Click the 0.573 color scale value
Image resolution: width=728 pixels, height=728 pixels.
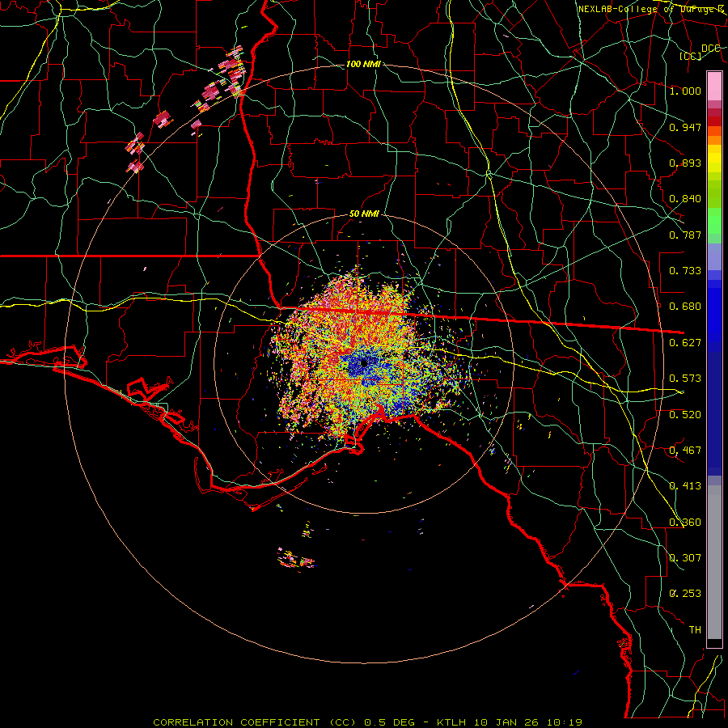click(x=685, y=379)
